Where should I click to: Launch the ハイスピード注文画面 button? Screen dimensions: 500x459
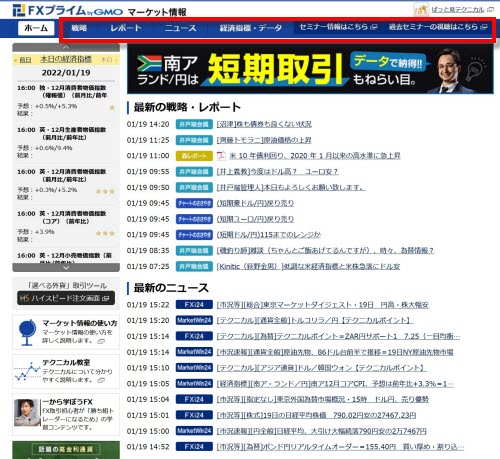point(66,298)
